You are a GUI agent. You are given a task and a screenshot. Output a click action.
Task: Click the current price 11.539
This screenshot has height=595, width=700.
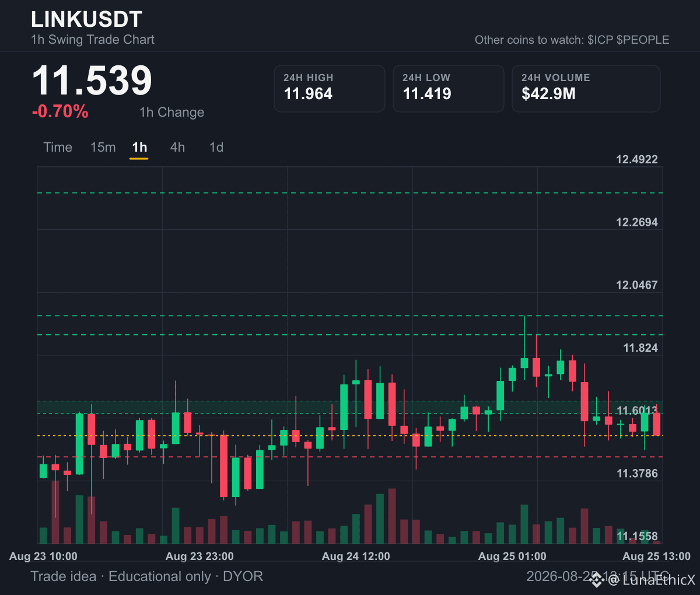coord(92,80)
